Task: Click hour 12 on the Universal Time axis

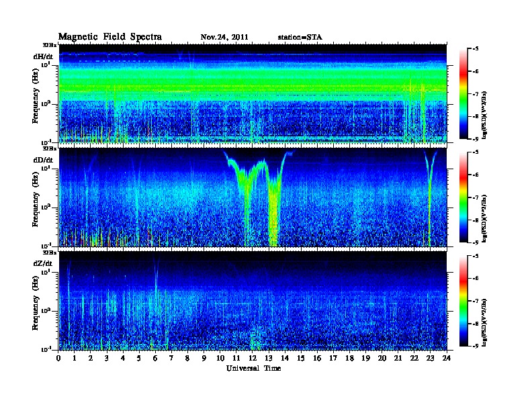Action: [x=252, y=359]
